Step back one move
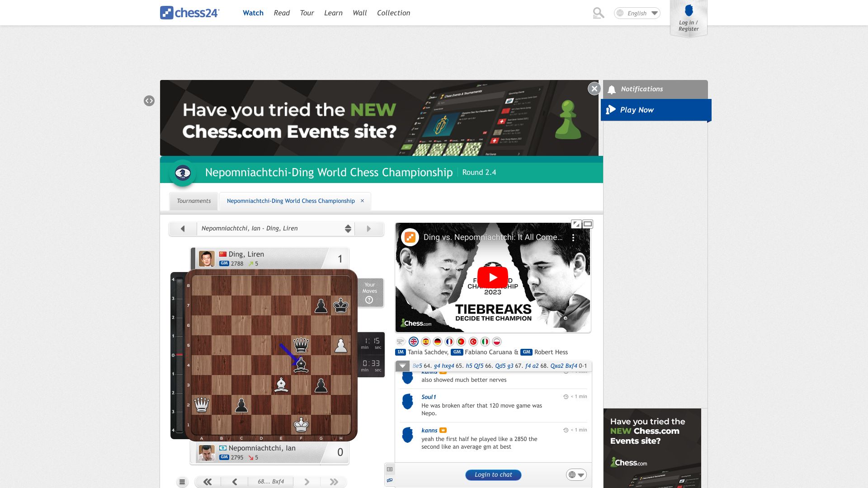The height and width of the screenshot is (488, 868). [235, 482]
